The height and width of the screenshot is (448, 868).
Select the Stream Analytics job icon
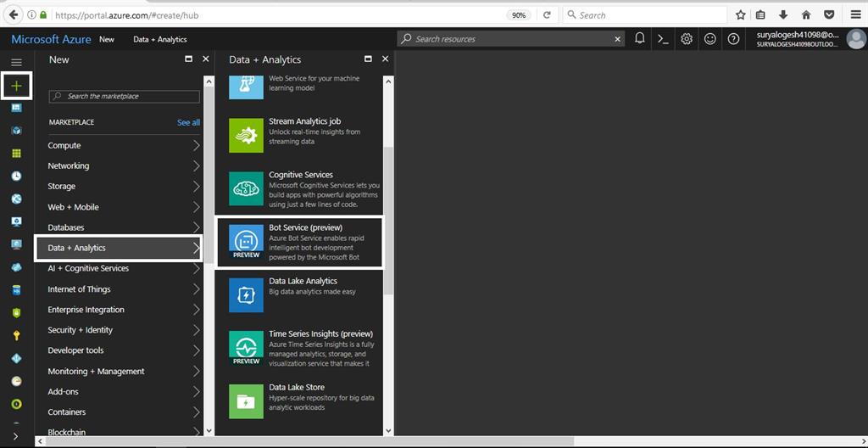coord(247,135)
